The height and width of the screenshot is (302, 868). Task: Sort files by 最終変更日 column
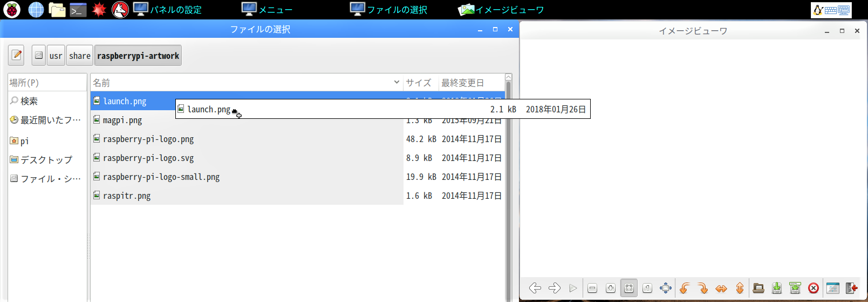tap(471, 83)
